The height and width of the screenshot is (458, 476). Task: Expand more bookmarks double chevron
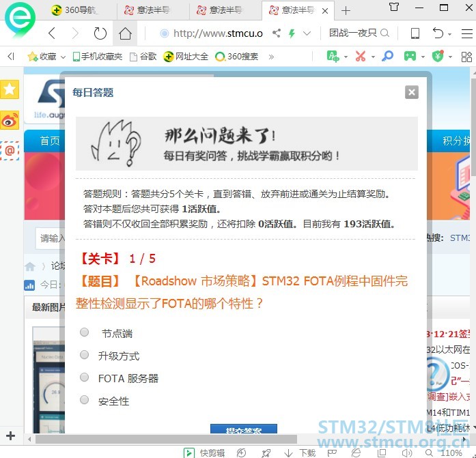click(271, 57)
